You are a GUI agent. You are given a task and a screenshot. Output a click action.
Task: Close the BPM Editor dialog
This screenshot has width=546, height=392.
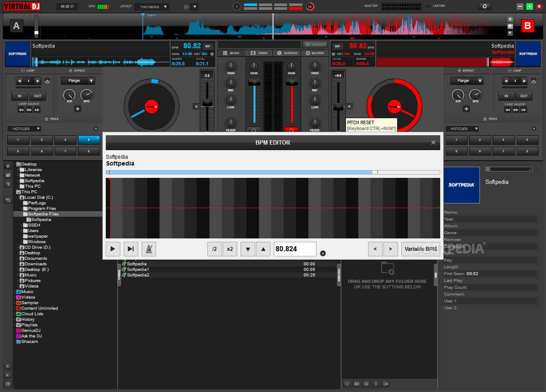(433, 142)
